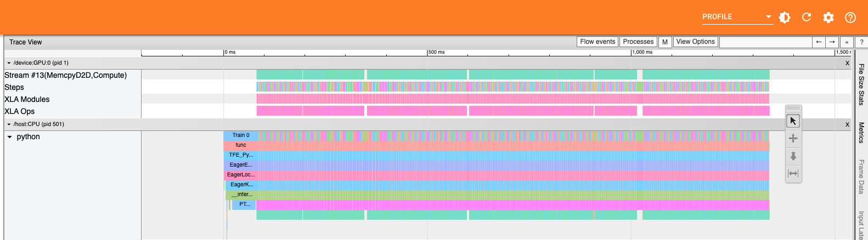Activate the timing measure tool
The height and width of the screenshot is (240, 868).
click(x=793, y=174)
